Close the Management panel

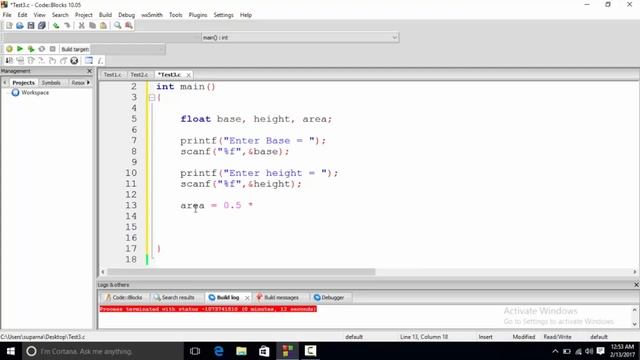coord(89,71)
